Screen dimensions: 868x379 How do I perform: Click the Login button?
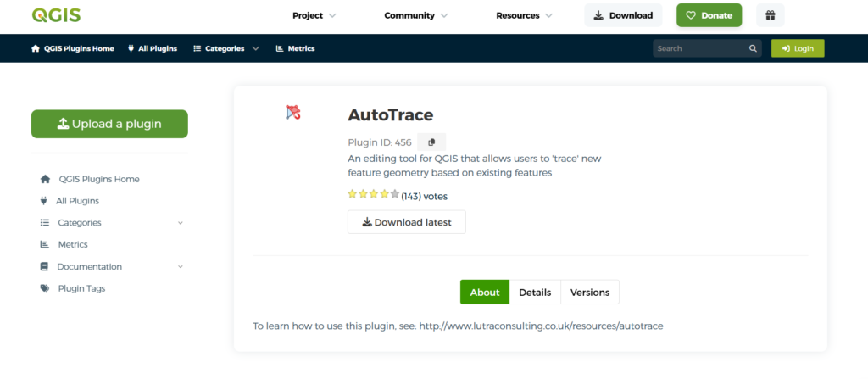point(798,48)
